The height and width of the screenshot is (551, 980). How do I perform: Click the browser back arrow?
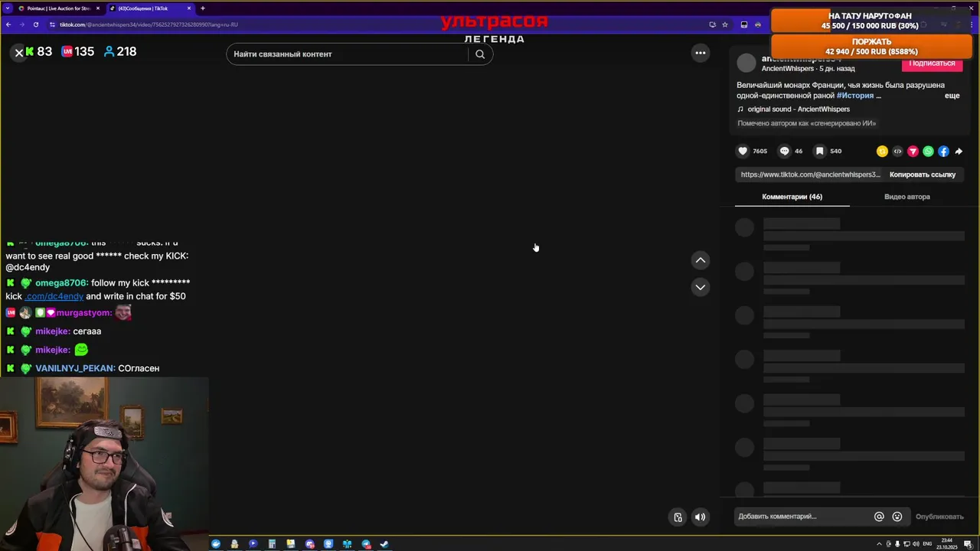click(8, 24)
